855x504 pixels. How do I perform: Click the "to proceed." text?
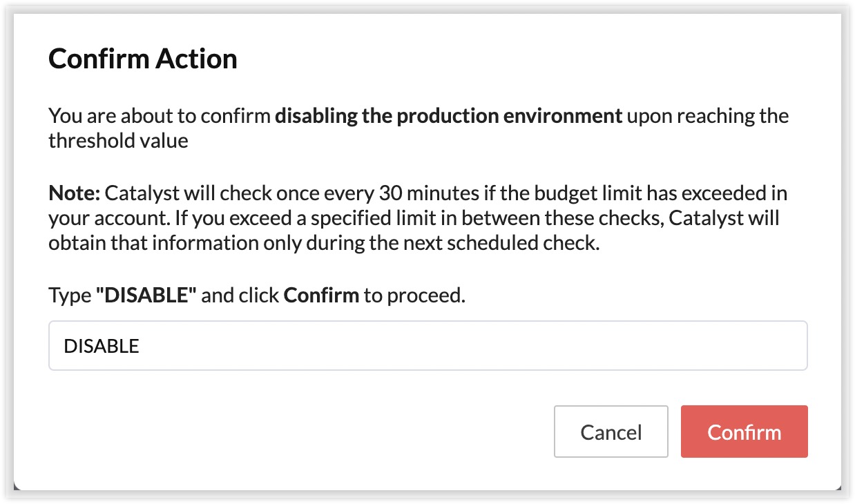pyautogui.click(x=415, y=295)
